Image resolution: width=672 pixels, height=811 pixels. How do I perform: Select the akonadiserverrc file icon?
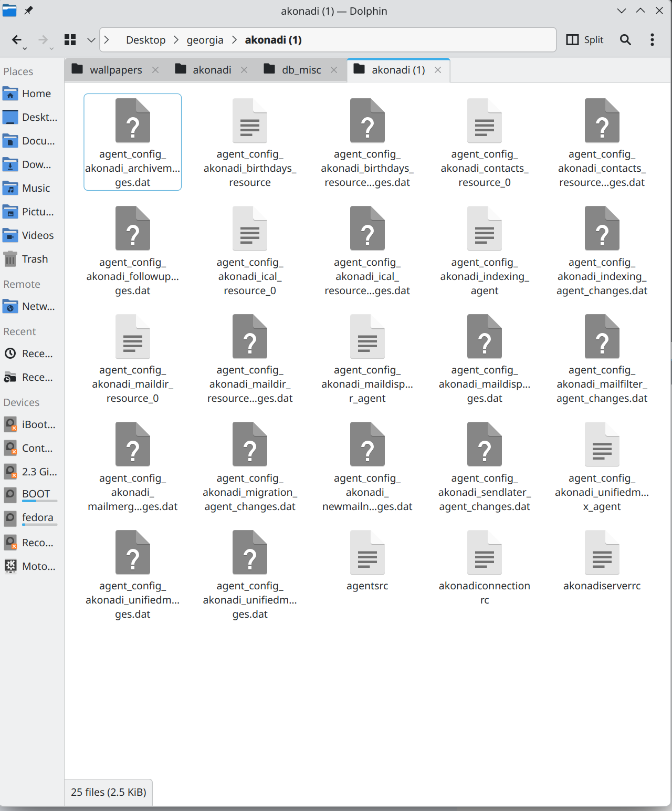(602, 553)
